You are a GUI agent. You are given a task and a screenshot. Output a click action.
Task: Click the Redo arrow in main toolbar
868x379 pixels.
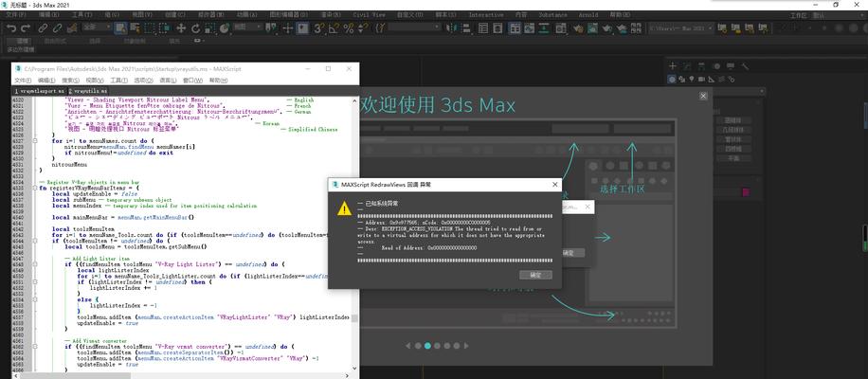pyautogui.click(x=26, y=27)
